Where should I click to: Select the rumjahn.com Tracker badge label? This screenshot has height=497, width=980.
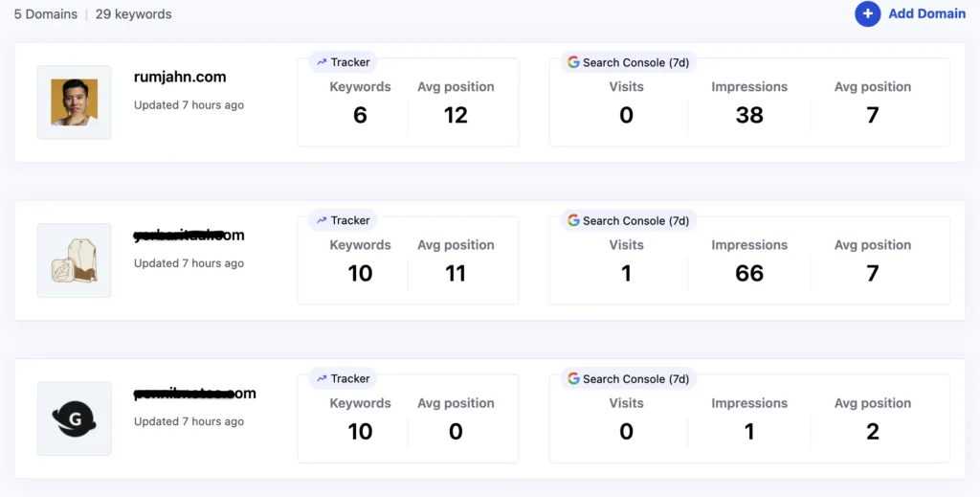point(350,62)
